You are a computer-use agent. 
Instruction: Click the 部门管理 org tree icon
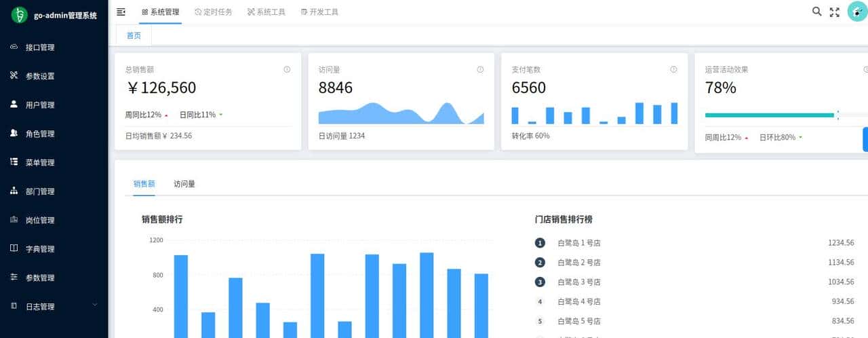pos(14,191)
